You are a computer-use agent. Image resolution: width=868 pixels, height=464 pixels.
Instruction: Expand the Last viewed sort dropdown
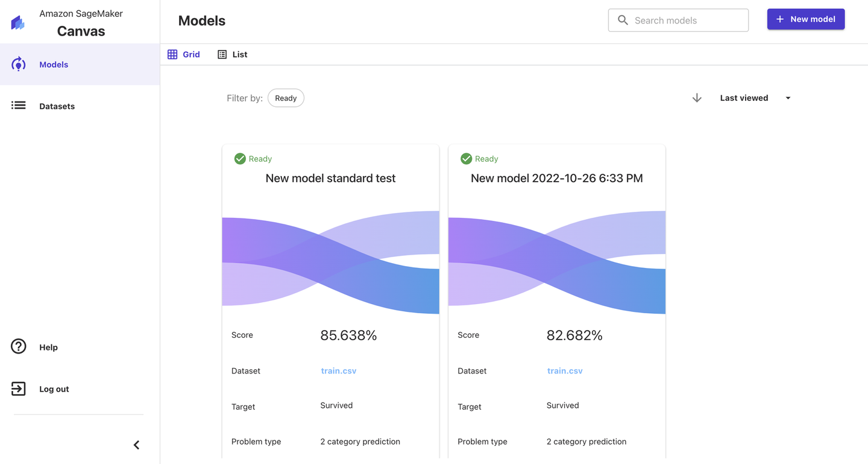click(787, 98)
